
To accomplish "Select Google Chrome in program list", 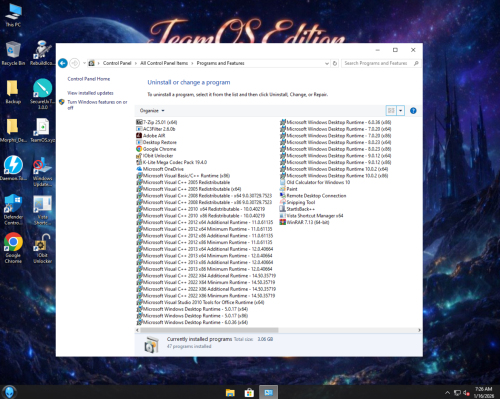I will click(156, 149).
